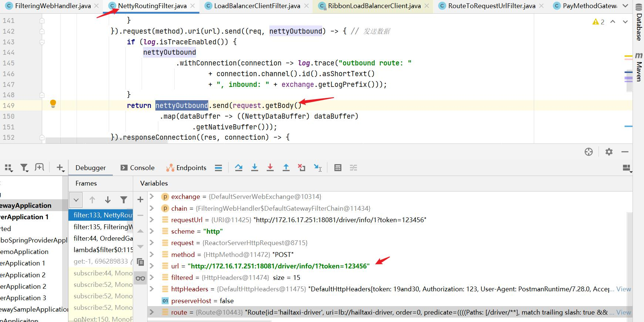This screenshot has width=644, height=322.
Task: Click preserveHost = false variable row
Action: point(388,301)
